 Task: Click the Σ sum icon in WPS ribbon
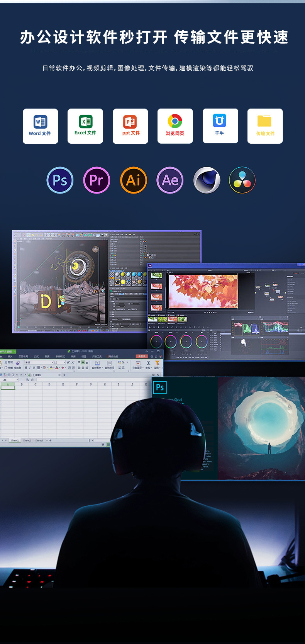coord(149,363)
